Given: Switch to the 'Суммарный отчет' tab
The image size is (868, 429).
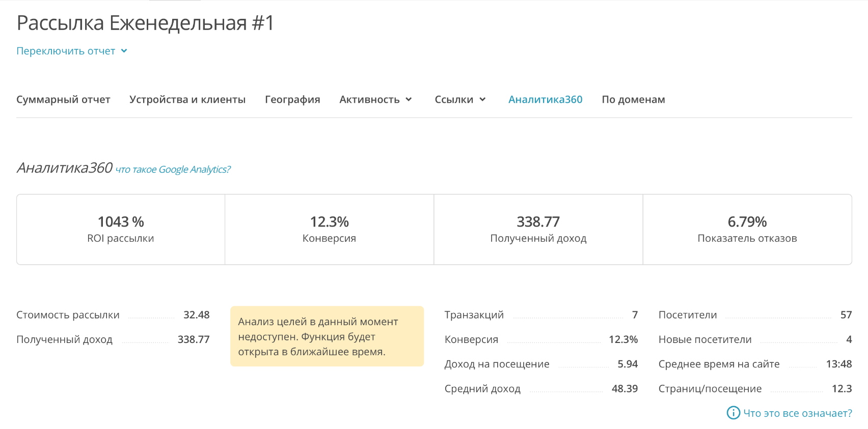Looking at the screenshot, I should [63, 99].
